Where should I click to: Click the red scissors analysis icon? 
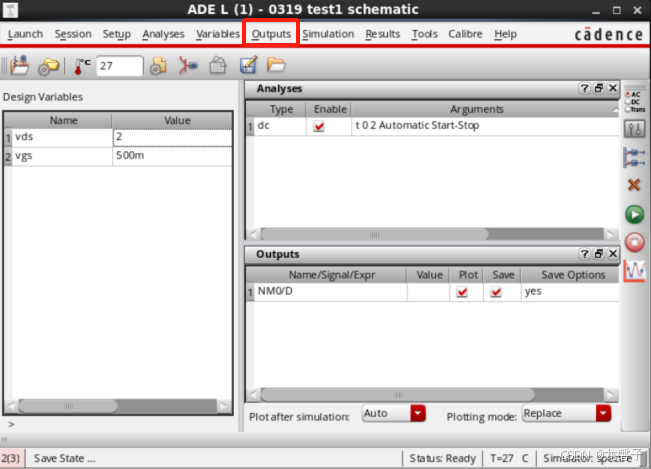(188, 66)
